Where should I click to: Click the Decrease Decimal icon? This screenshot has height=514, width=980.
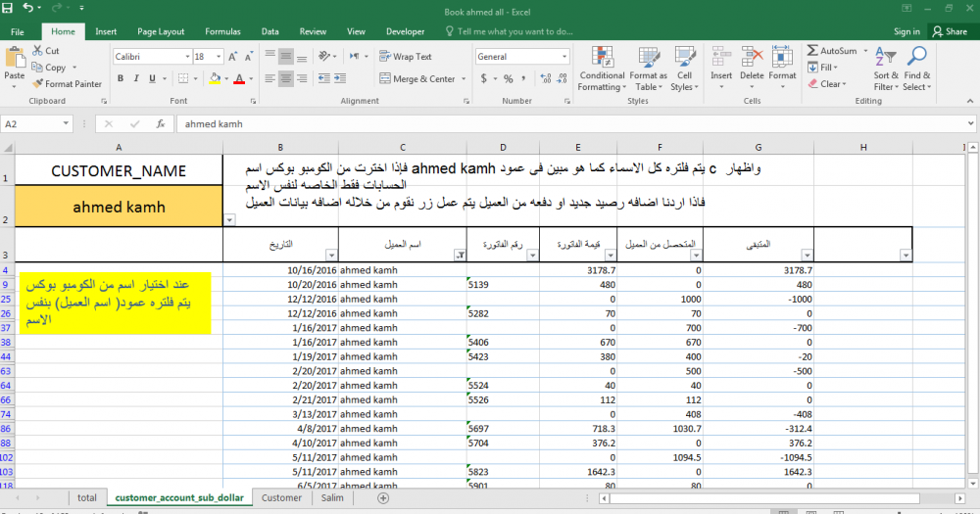(x=562, y=78)
